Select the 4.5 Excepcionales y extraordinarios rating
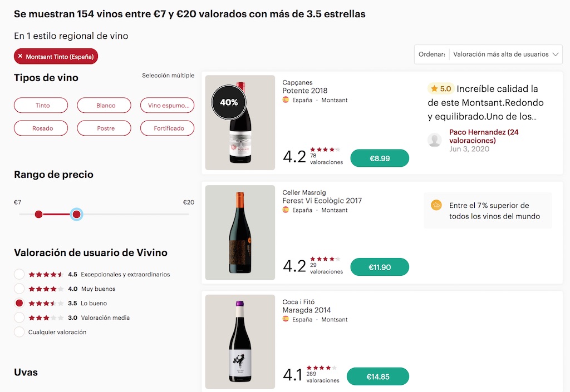Image resolution: width=570 pixels, height=392 pixels. pyautogui.click(x=19, y=275)
